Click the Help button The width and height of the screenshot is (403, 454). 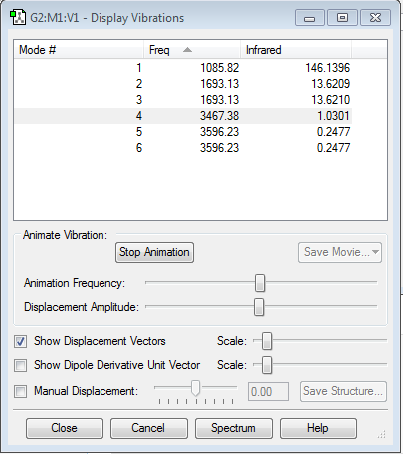click(x=318, y=428)
